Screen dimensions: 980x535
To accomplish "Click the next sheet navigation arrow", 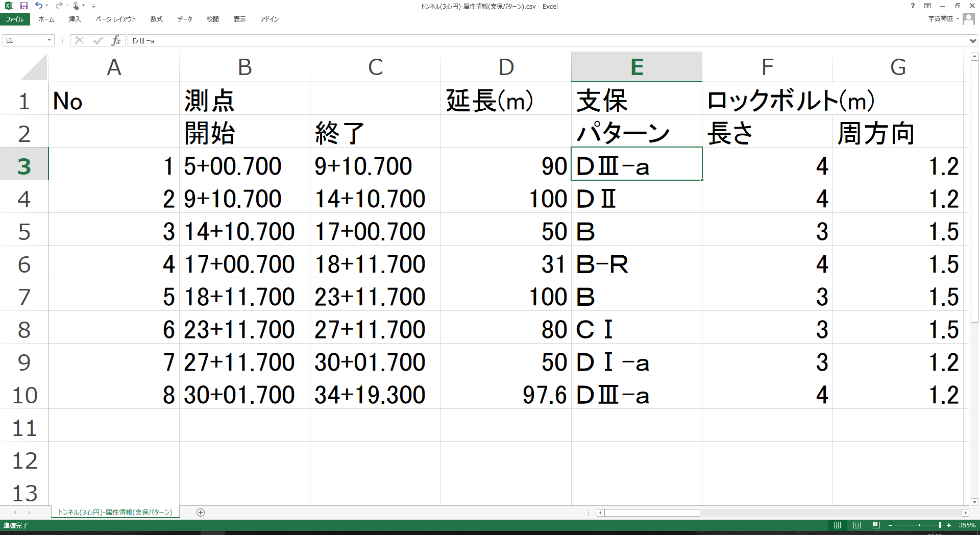I will point(29,512).
